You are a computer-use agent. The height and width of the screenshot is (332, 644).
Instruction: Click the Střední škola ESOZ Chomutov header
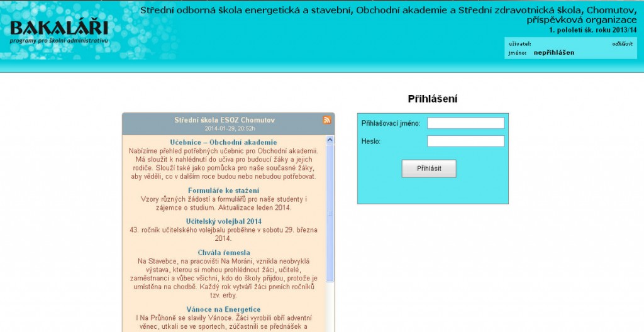(x=225, y=120)
